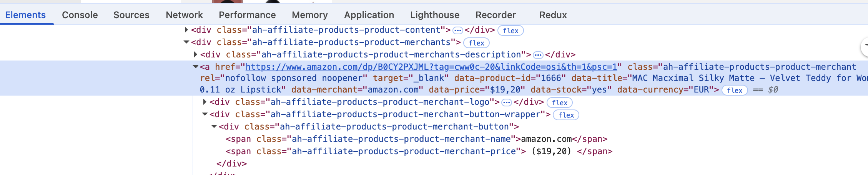
Task: Click the flex badge on product-content div
Action: (x=510, y=30)
